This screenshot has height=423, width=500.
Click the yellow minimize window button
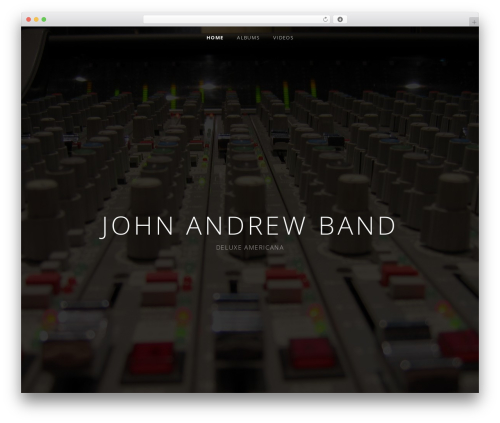[36, 20]
